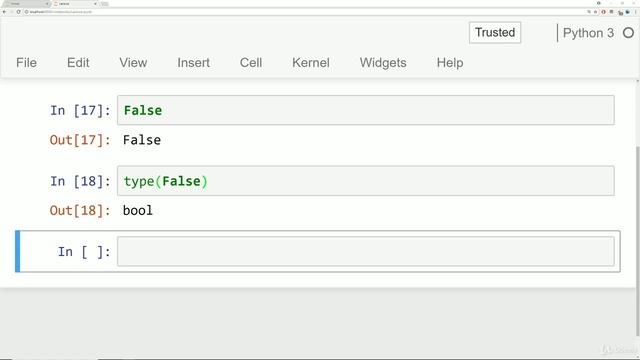Open the File menu
Screen dimensions: 640x360
[27, 63]
